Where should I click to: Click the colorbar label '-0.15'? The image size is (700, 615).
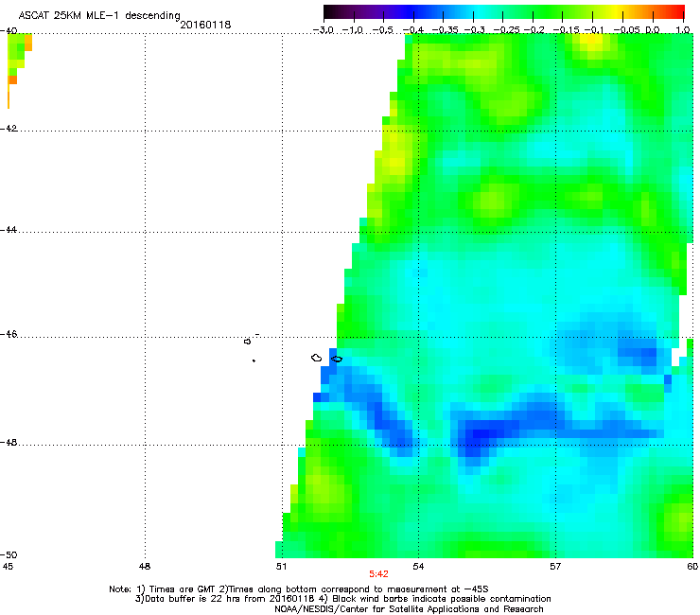pyautogui.click(x=566, y=30)
